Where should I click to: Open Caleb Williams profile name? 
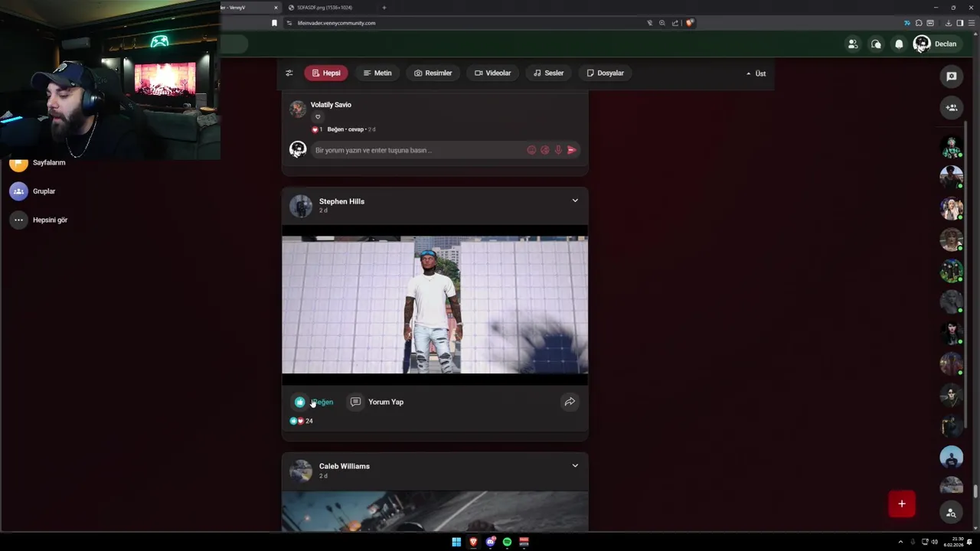[x=345, y=466]
